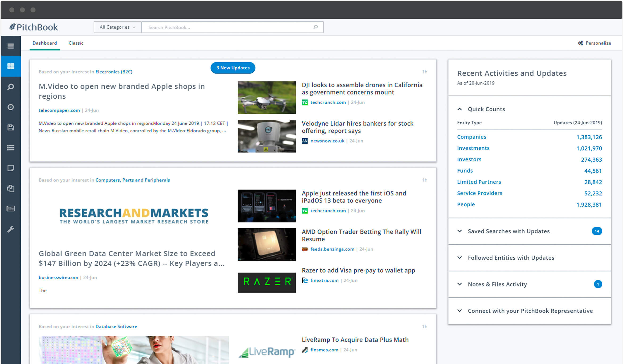This screenshot has width=623, height=364.
Task: Open Investments in Quick Counts
Action: 473,148
